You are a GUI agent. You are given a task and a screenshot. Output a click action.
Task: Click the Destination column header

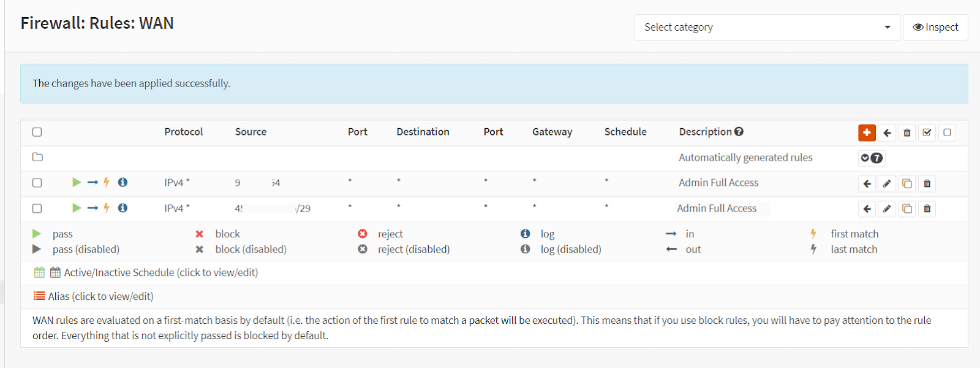point(423,131)
